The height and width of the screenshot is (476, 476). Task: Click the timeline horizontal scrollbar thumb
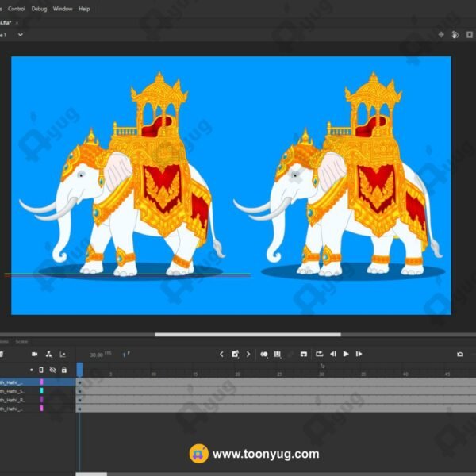pyautogui.click(x=91, y=474)
